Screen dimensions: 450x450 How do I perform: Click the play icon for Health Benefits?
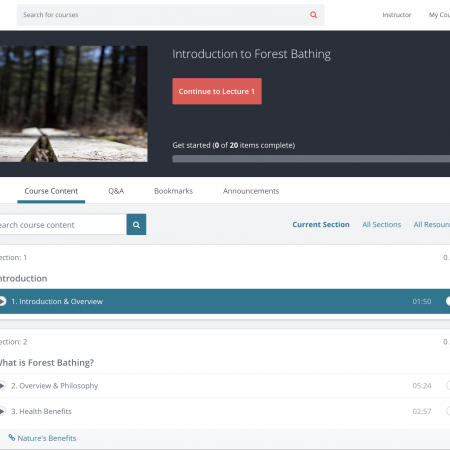[x=2, y=411]
